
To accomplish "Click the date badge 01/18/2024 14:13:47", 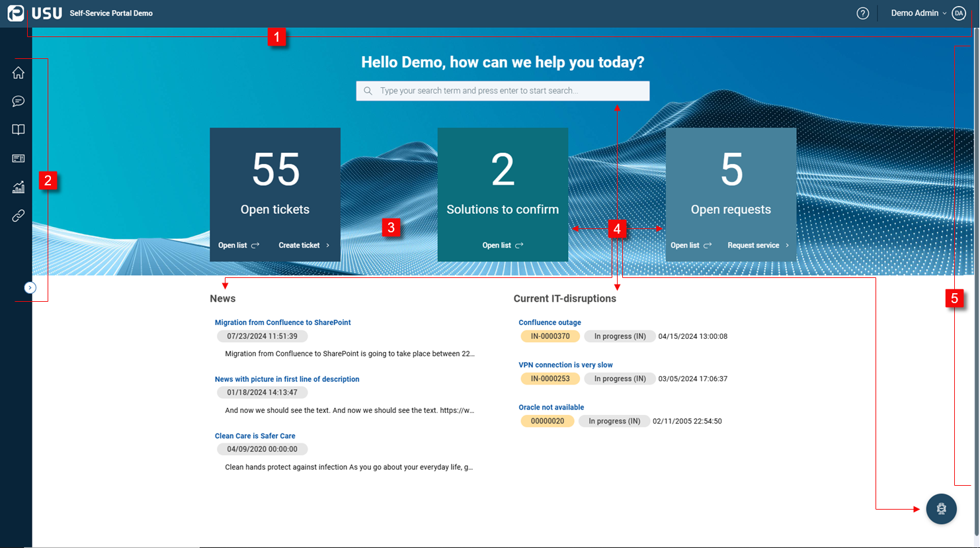I will pos(262,392).
